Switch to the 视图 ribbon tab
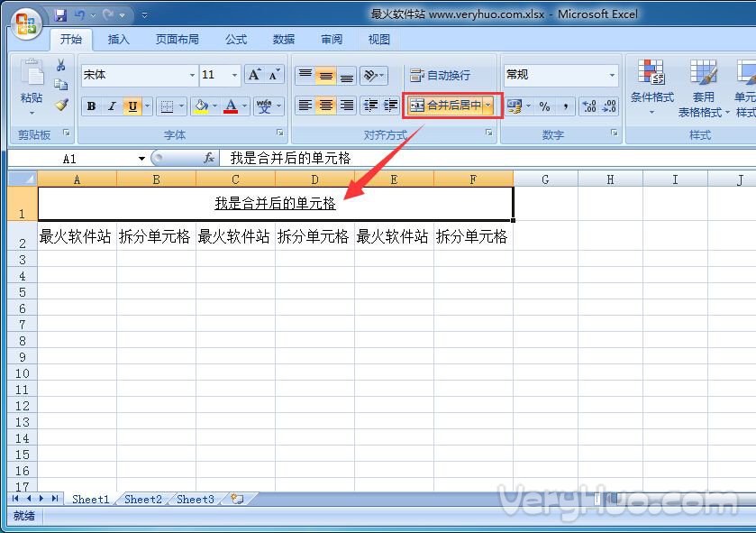Viewport: 756px width, 533px height. tap(379, 40)
